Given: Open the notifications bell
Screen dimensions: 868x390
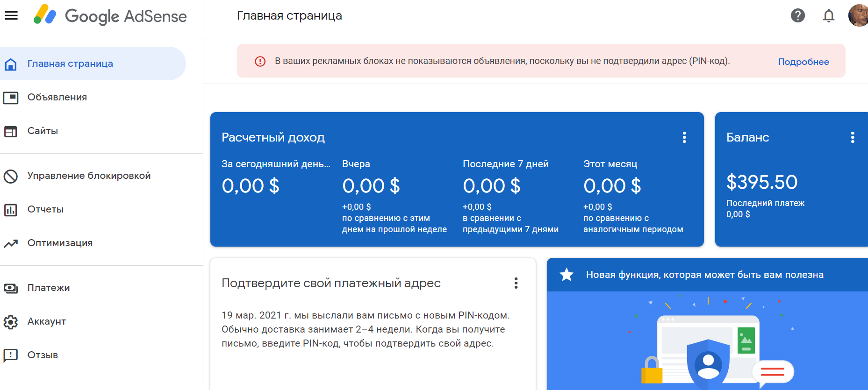Looking at the screenshot, I should pyautogui.click(x=829, y=15).
